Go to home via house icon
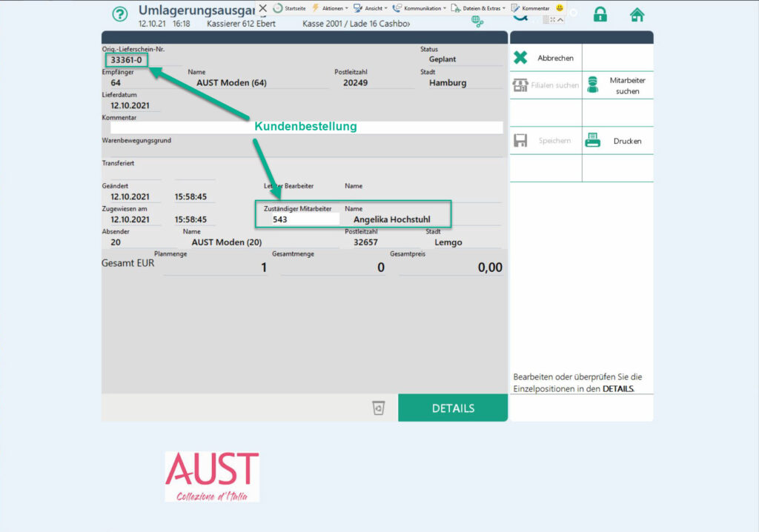 pyautogui.click(x=637, y=15)
